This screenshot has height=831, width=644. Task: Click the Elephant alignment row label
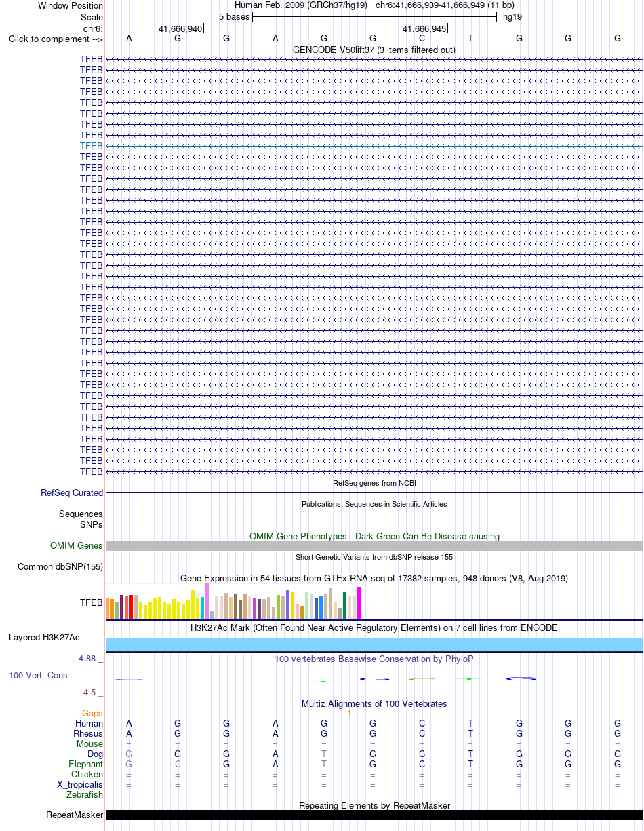(86, 765)
